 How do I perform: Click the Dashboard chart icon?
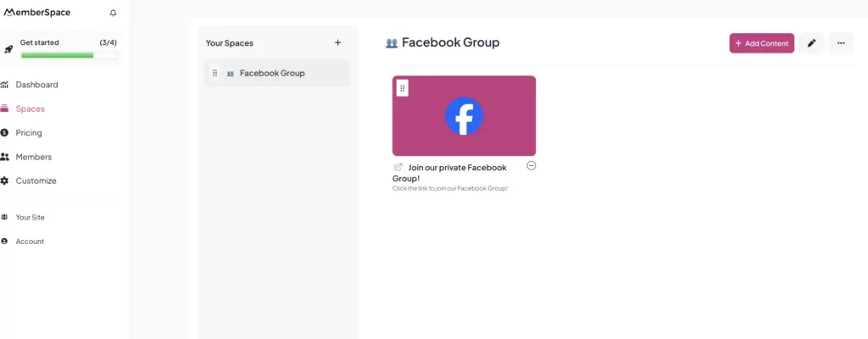(x=4, y=85)
